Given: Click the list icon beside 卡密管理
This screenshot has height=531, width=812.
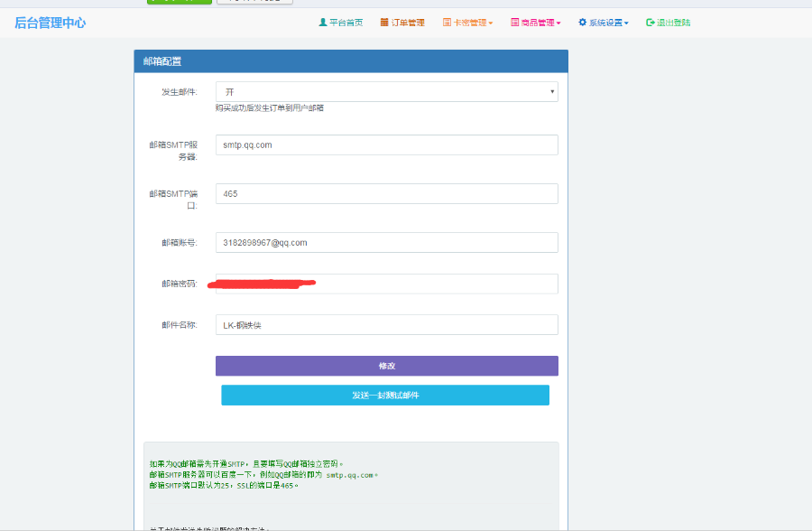Looking at the screenshot, I should 447,23.
